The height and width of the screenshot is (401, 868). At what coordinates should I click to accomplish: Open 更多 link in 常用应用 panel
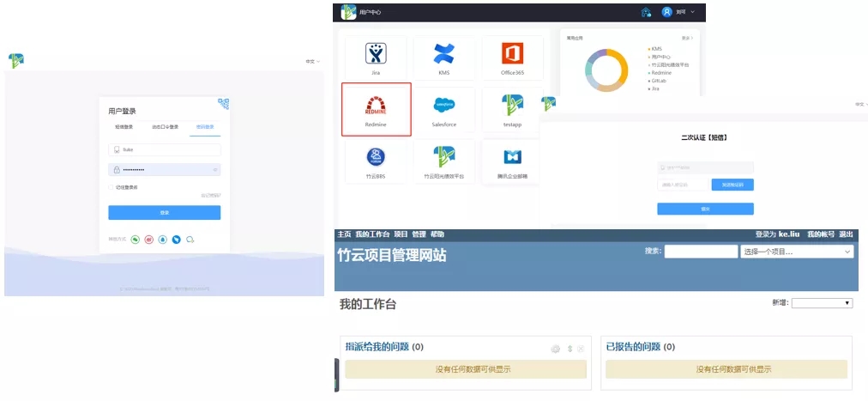coord(687,39)
